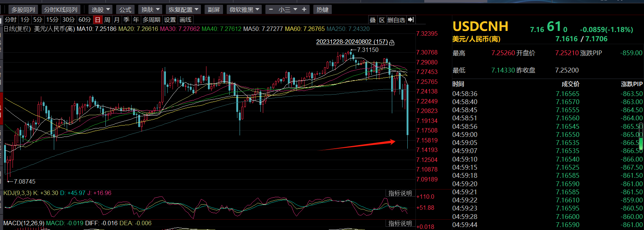Toggle the 区 range button
The image size is (644, 230).
pyautogui.click(x=382, y=20)
